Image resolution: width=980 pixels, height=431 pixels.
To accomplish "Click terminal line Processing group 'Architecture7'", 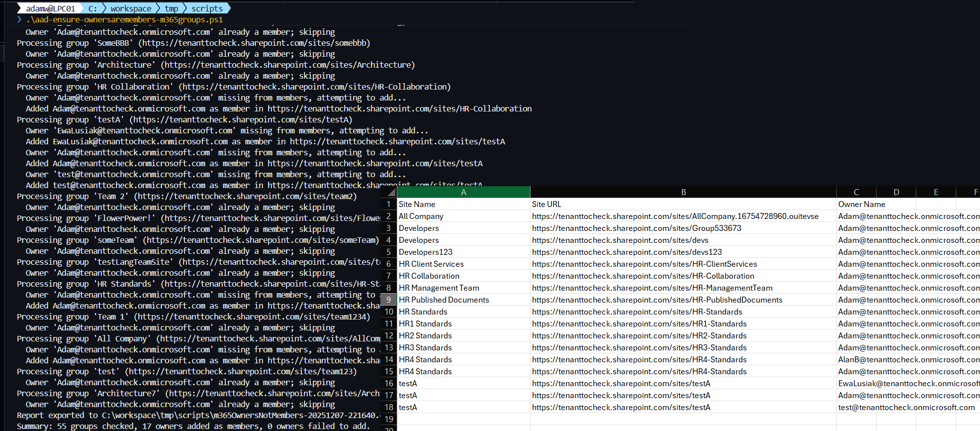I will pyautogui.click(x=198, y=393).
